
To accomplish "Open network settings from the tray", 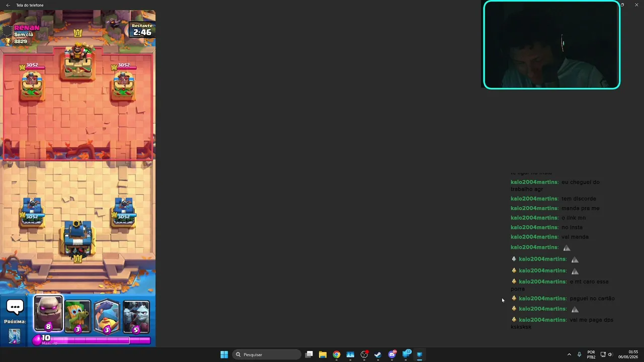I will (x=603, y=354).
